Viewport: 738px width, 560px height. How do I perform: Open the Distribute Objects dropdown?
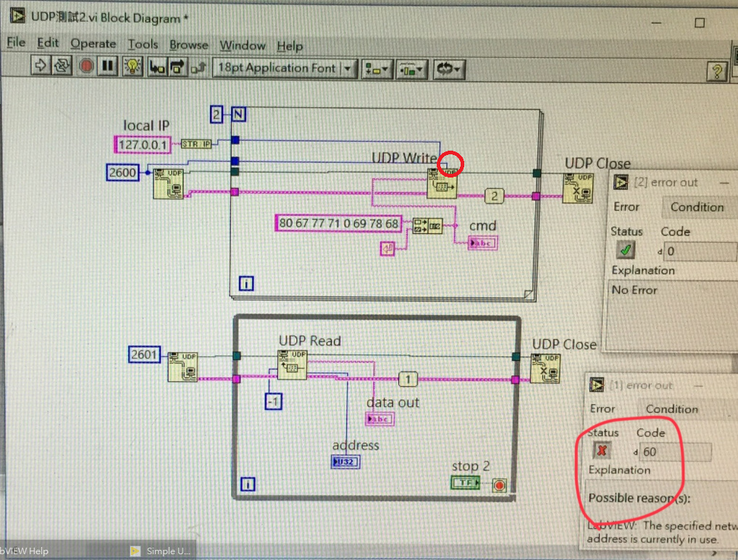point(411,69)
